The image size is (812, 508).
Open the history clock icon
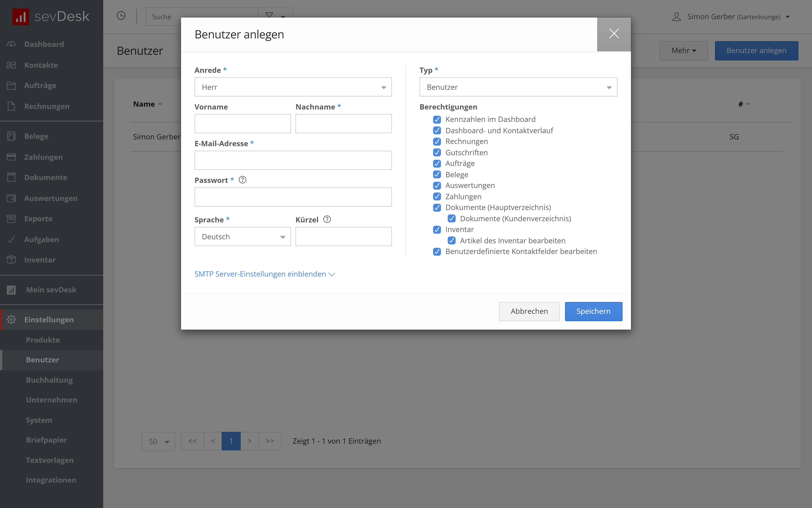pyautogui.click(x=121, y=16)
